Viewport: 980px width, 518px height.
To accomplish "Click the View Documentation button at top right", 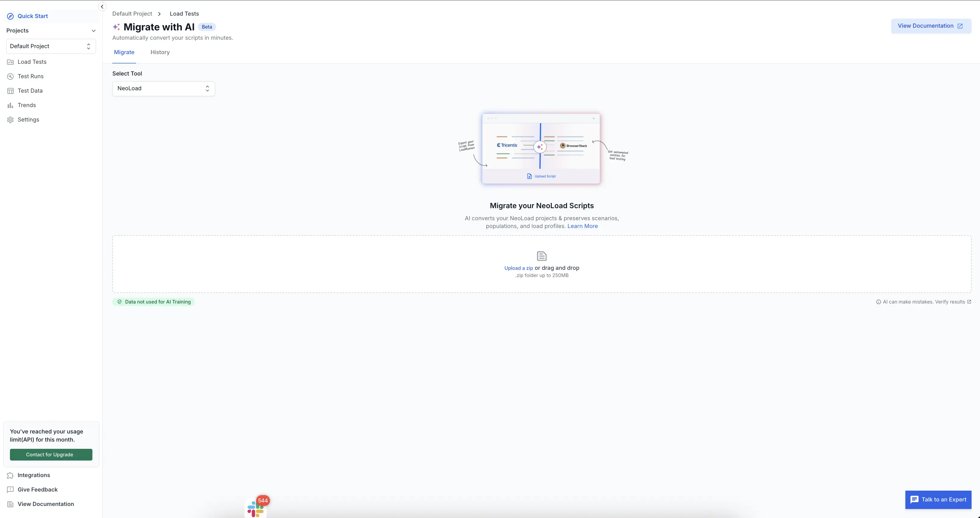I will (931, 26).
